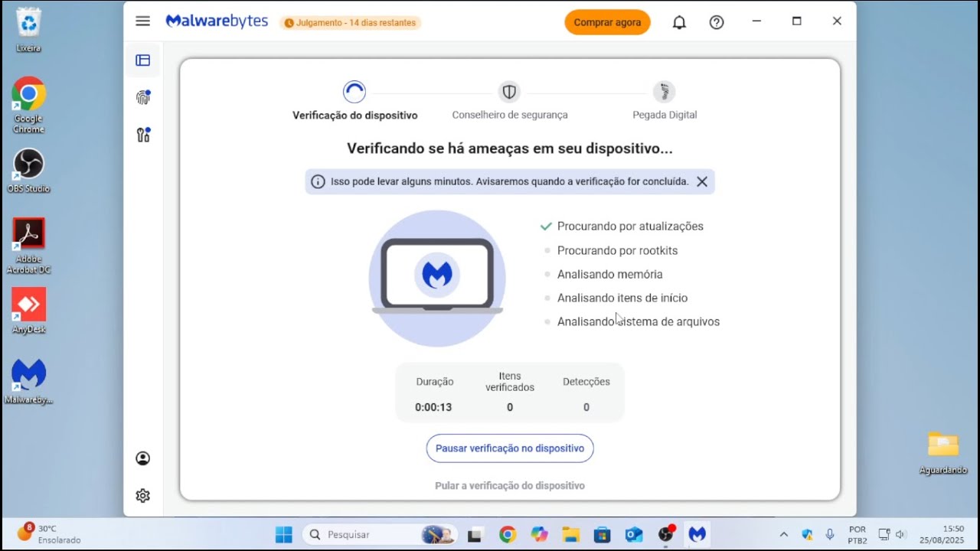
Task: Click the duration value 0:00:13
Action: tap(433, 407)
